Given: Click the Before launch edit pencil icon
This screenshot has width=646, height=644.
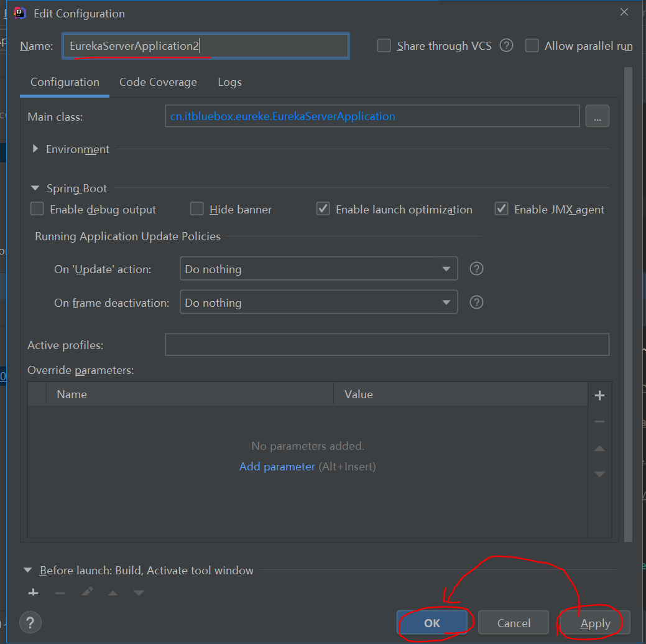Looking at the screenshot, I should 87,592.
